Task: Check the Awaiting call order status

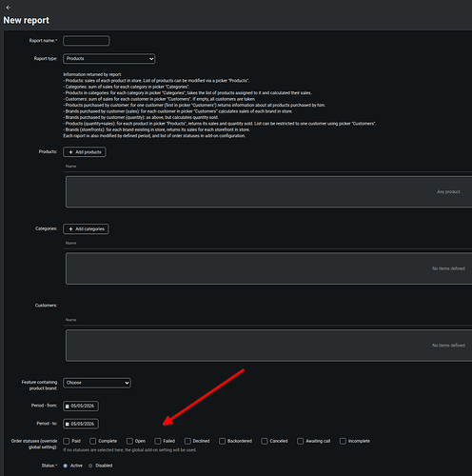Action: click(300, 441)
